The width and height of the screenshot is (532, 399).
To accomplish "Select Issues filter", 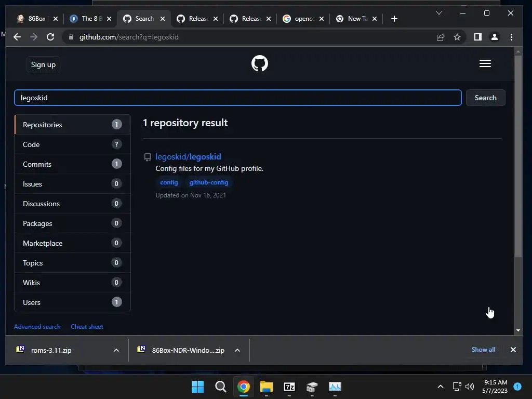I will [72, 184].
